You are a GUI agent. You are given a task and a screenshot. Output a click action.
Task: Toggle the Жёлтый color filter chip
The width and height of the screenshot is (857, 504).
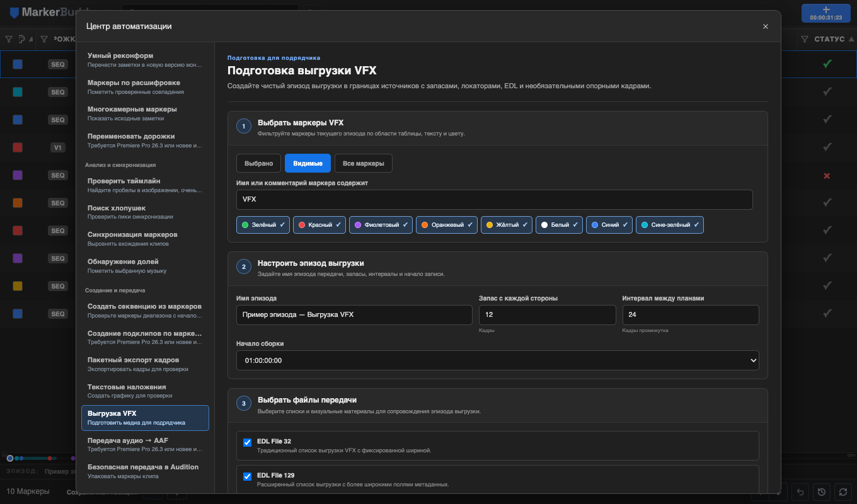[x=506, y=225]
